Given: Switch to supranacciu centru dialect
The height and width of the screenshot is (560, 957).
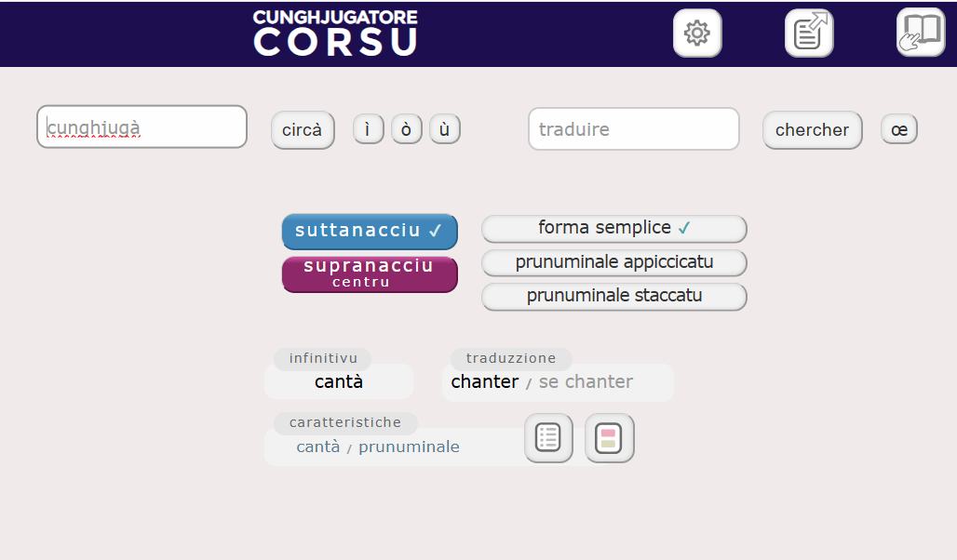Looking at the screenshot, I should [370, 273].
